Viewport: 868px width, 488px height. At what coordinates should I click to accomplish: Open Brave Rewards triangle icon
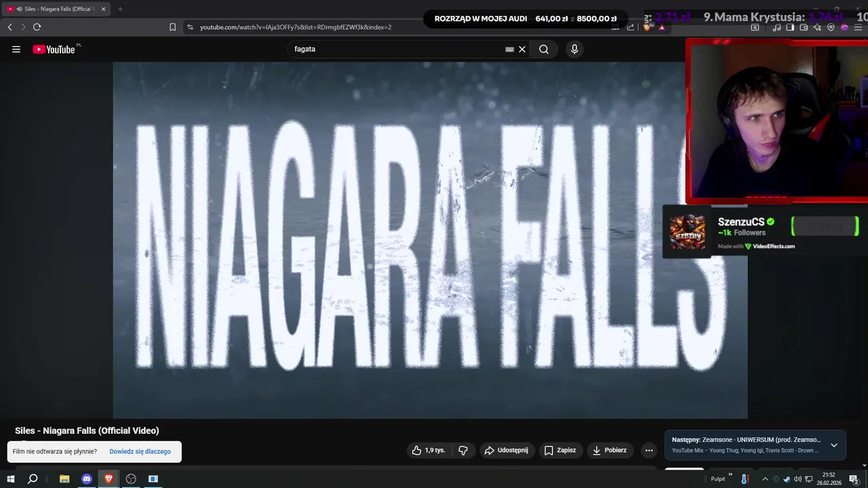pyautogui.click(x=662, y=27)
